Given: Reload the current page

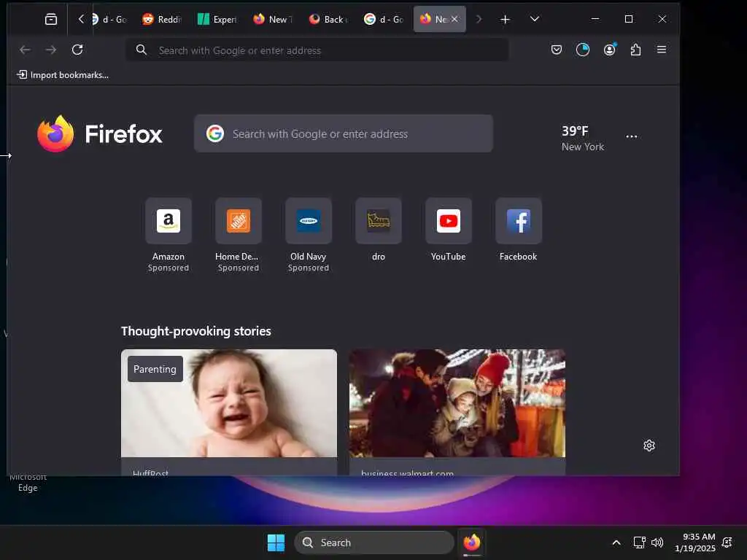Looking at the screenshot, I should click(x=77, y=50).
